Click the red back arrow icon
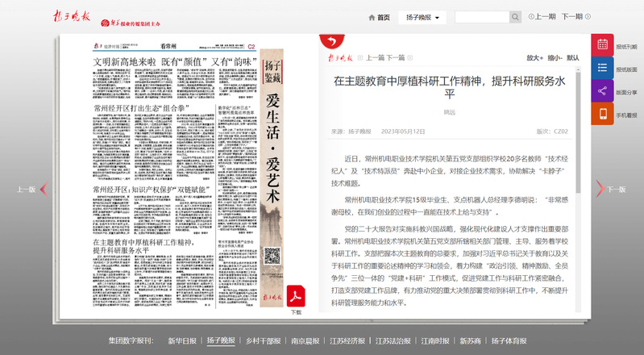This screenshot has height=355, width=644. 329,41
